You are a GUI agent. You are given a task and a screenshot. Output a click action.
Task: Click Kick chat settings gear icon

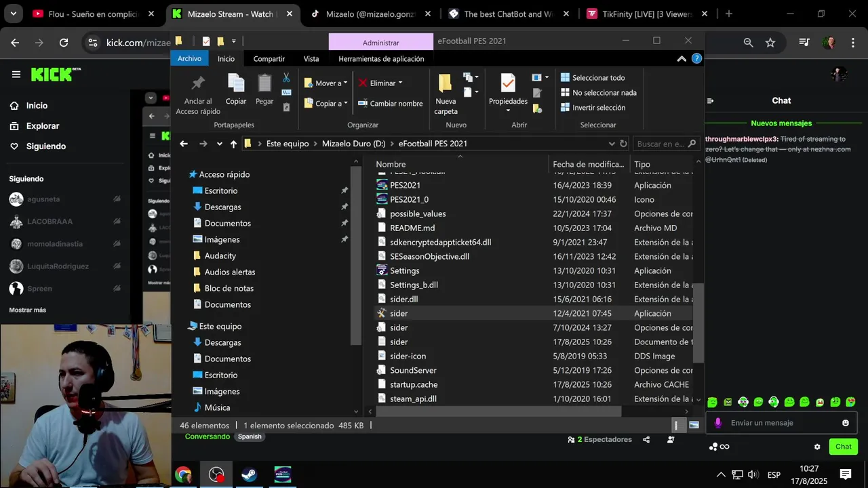click(817, 447)
